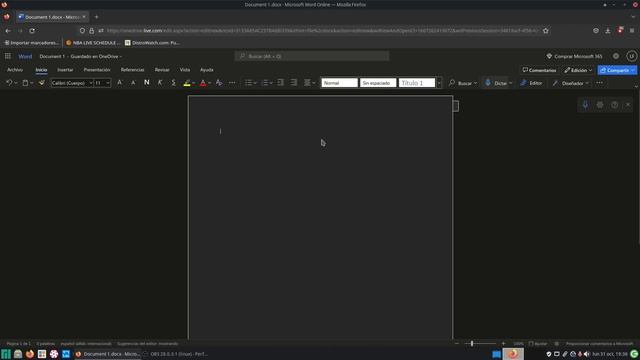The image size is (640, 360).
Task: Select the Format Painter brush
Action: [41, 83]
